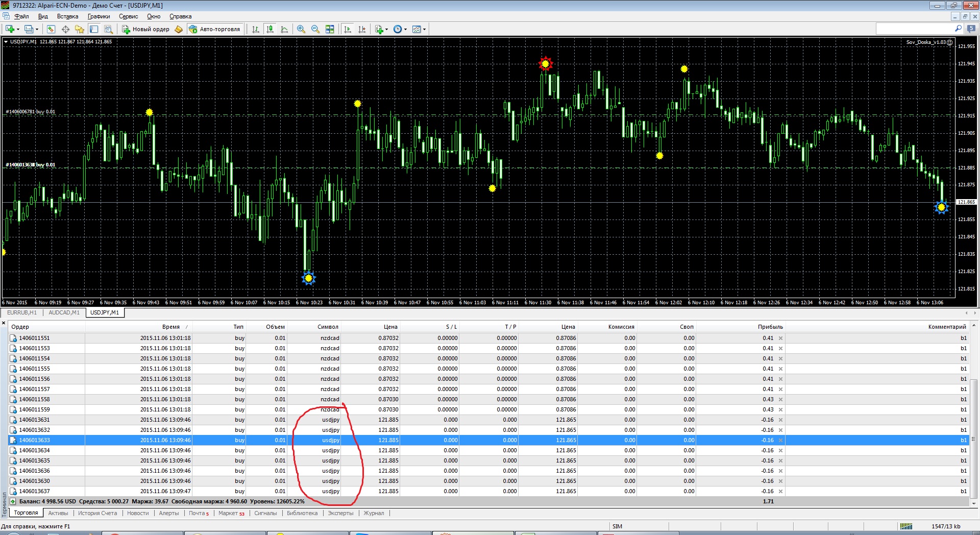Open the New Chart tool
This screenshot has height=535, width=980.
pyautogui.click(x=10, y=29)
